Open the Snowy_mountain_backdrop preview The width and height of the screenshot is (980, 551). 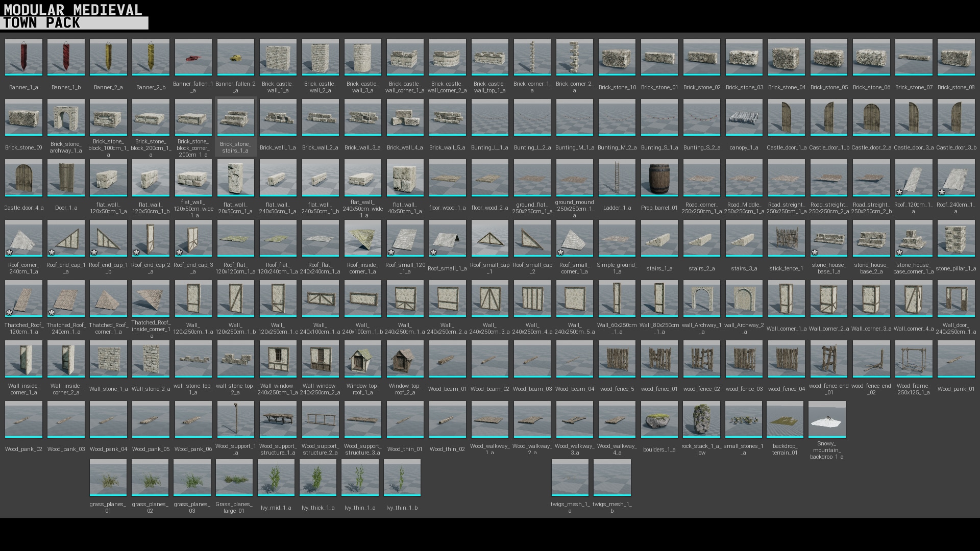[x=827, y=419]
